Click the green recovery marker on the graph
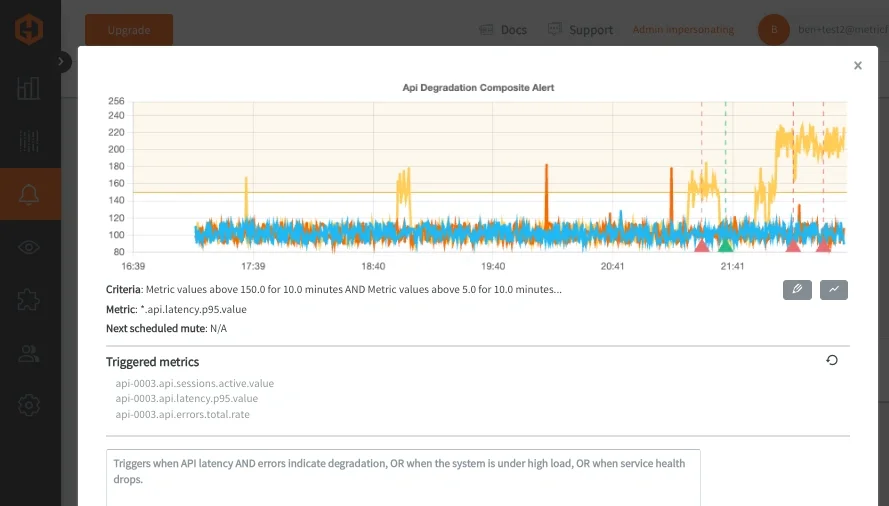 coord(726,246)
